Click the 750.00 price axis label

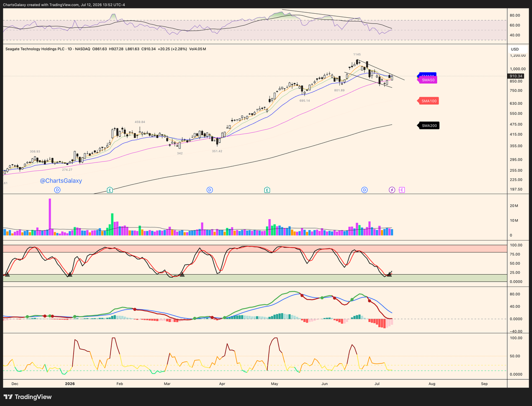(x=517, y=90)
